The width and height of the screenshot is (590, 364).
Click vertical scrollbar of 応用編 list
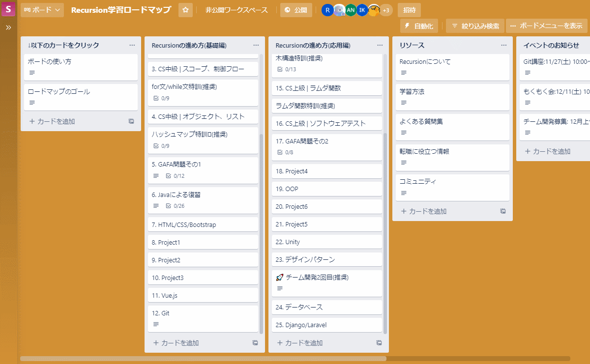click(385, 233)
